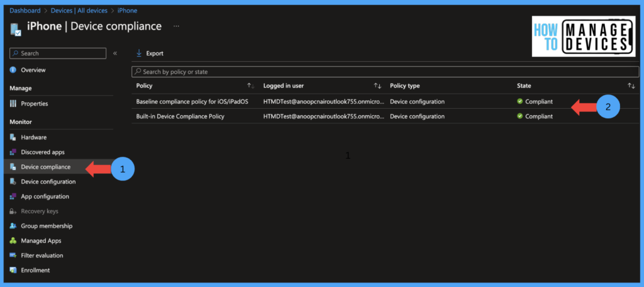Open the ellipsis more options menu
Screen dimensions: 644x287
pyautogui.click(x=176, y=26)
